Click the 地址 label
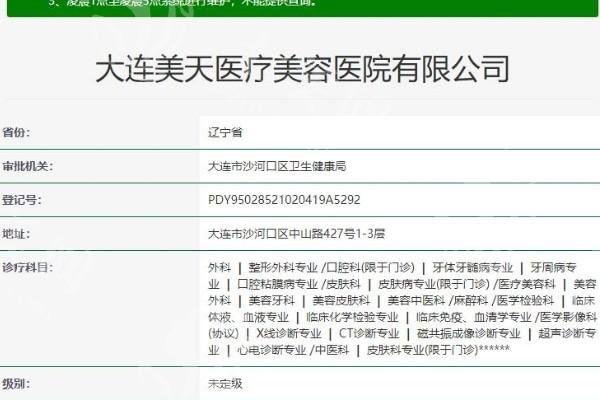600x400 pixels. [16, 233]
